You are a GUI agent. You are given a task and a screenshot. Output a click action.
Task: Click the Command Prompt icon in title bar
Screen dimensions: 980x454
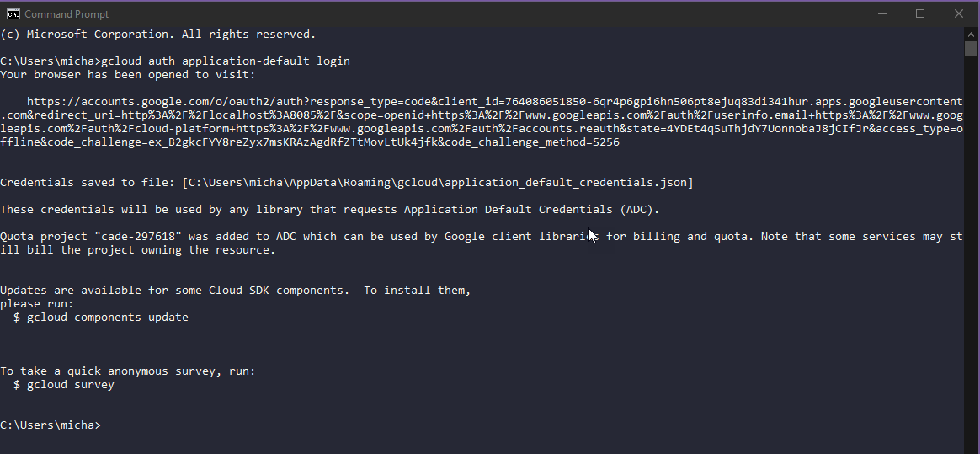point(13,14)
